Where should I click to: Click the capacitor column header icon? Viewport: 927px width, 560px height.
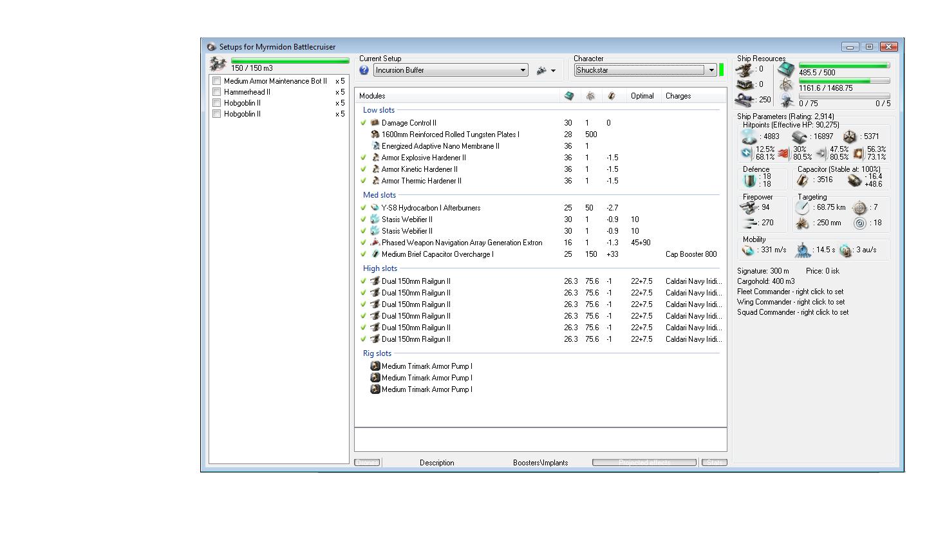coord(612,96)
